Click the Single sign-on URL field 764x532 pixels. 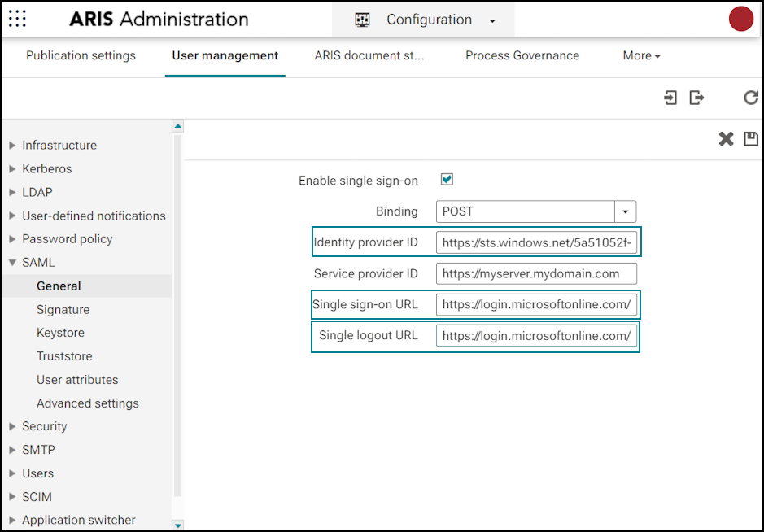coord(536,305)
